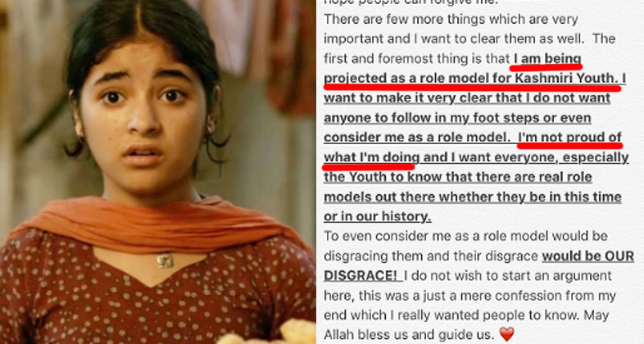
Task: Click the orange scarf in the photo
Action: pyautogui.click(x=158, y=224)
